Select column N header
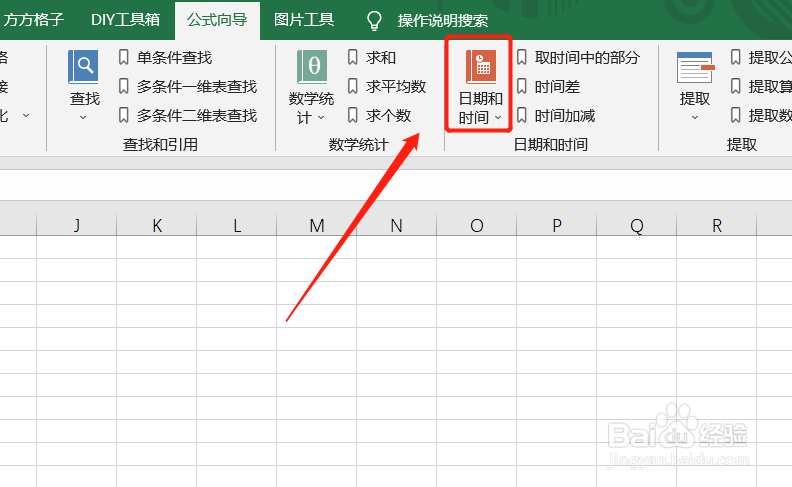792x487 pixels. tap(397, 225)
